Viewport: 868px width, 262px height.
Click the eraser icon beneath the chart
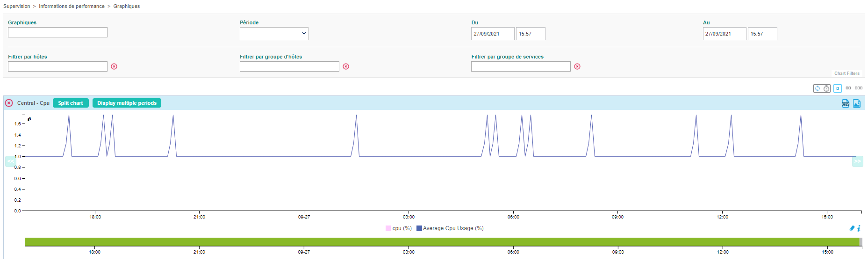(852, 228)
